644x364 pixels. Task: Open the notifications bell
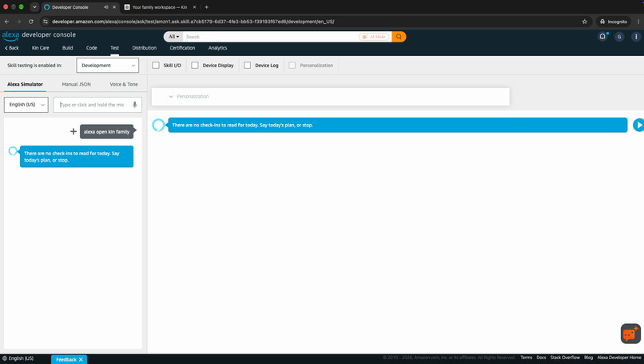pos(602,37)
